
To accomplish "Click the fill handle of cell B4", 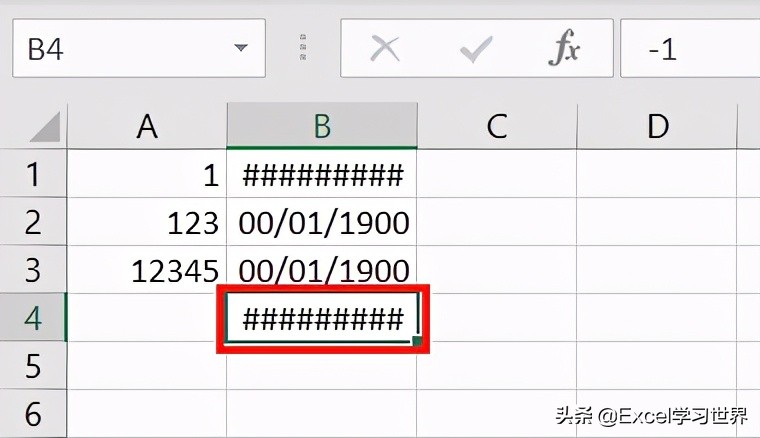I will [417, 341].
